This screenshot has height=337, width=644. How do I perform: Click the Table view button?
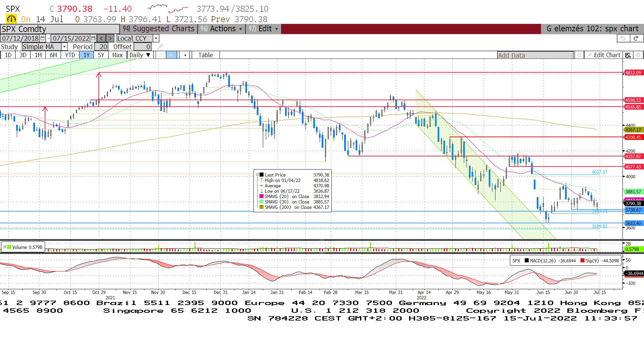[x=205, y=55]
